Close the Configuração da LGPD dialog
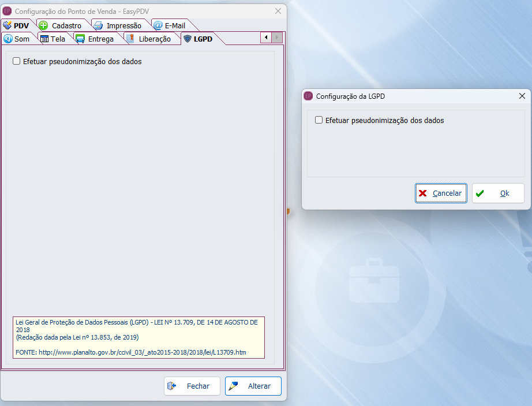 (x=522, y=96)
